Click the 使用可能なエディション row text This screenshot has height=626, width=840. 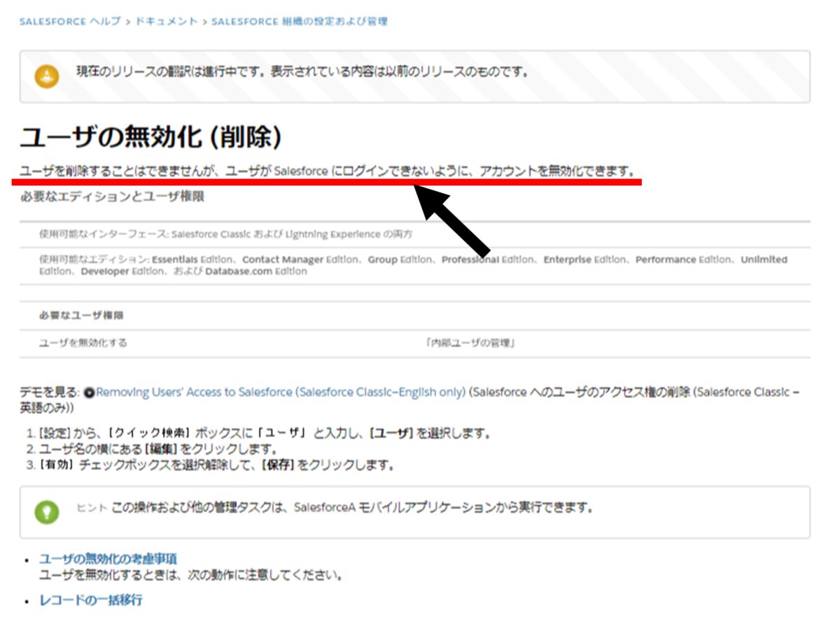413,265
